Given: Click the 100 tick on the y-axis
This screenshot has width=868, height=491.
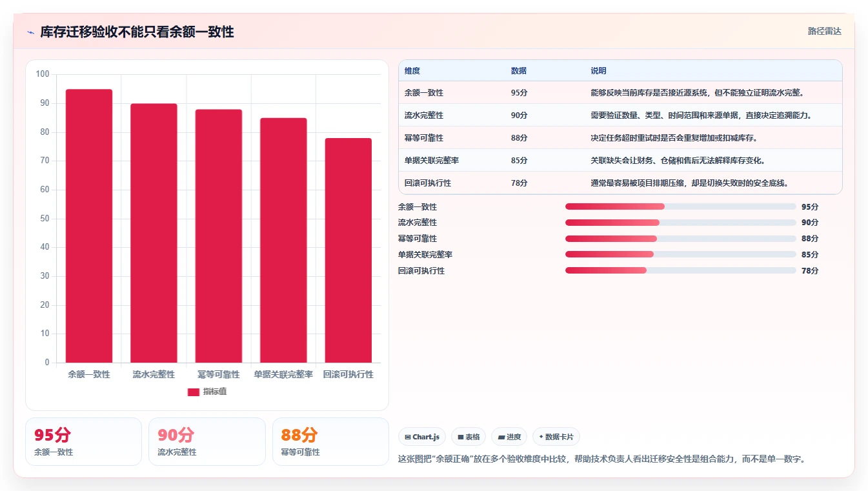Looking at the screenshot, I should (43, 74).
